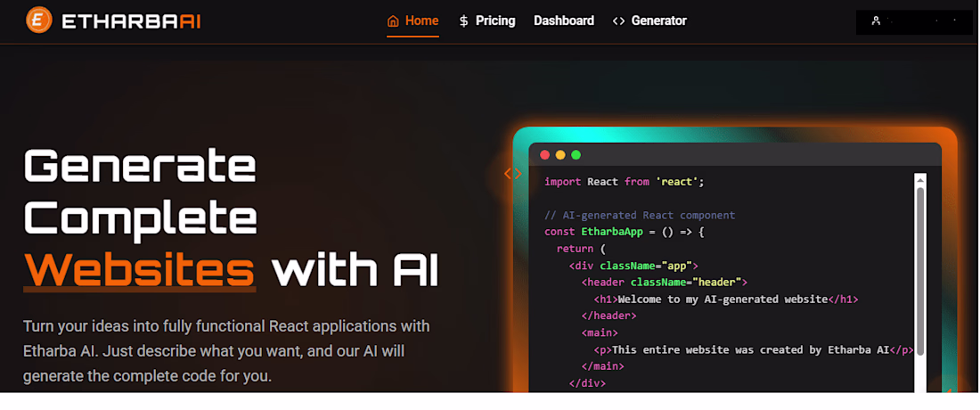This screenshot has width=980, height=410.
Task: Click the "import React" code line
Action: click(625, 182)
